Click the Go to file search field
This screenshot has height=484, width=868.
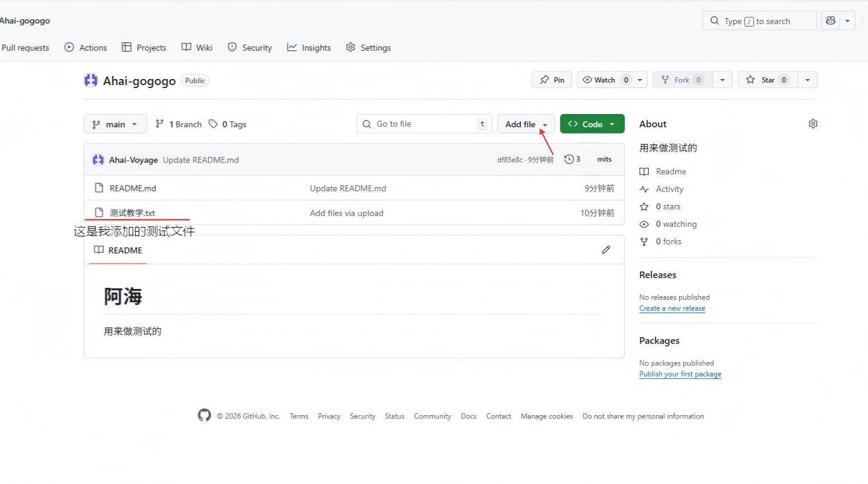pos(424,124)
